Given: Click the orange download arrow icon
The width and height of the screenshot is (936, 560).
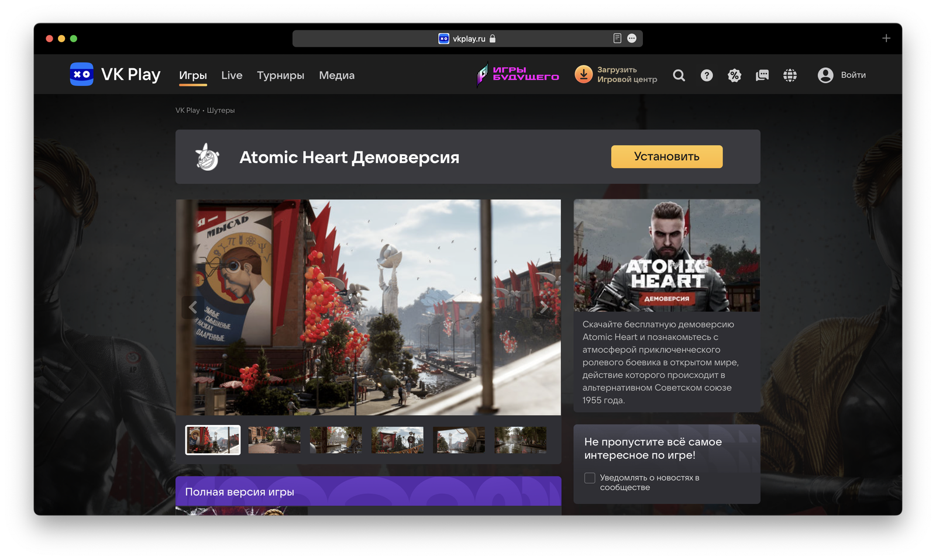Looking at the screenshot, I should (583, 74).
